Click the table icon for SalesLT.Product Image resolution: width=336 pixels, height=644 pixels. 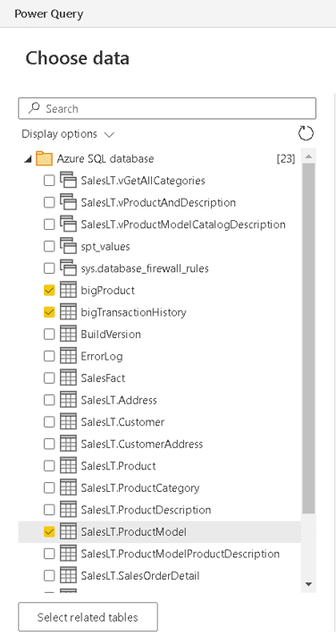tap(68, 466)
